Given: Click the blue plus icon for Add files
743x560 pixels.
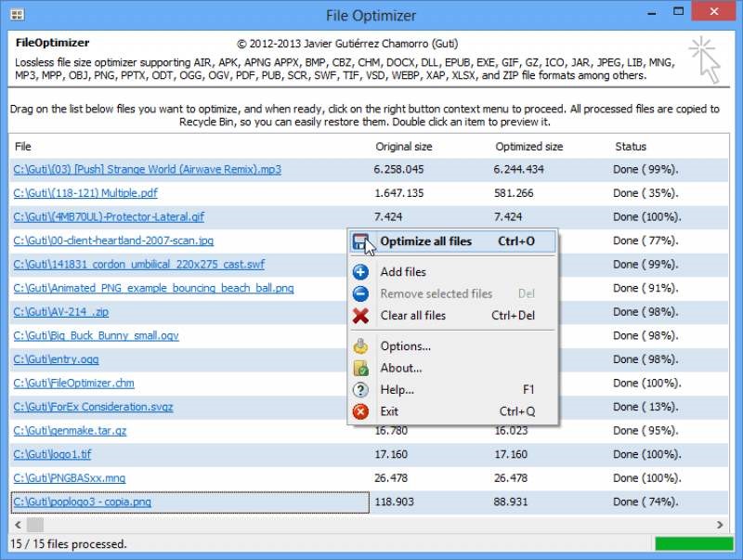Looking at the screenshot, I should coord(361,271).
